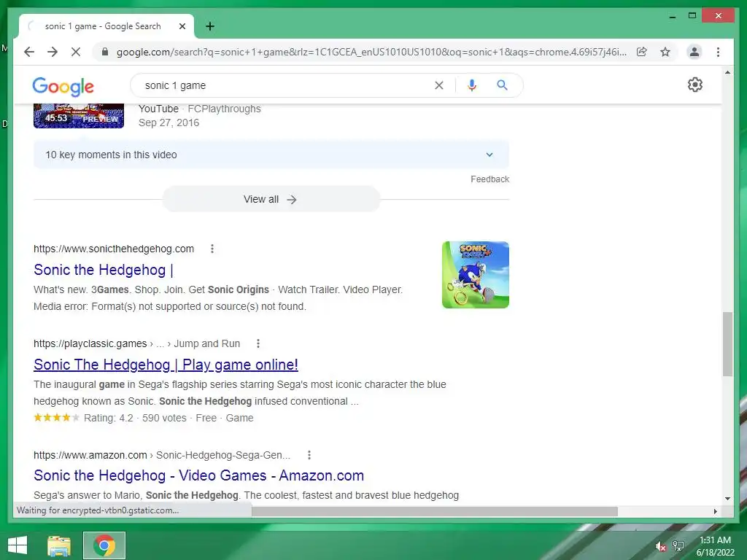Open File Explorer from the taskbar
This screenshot has height=560, width=747.
pyautogui.click(x=59, y=545)
